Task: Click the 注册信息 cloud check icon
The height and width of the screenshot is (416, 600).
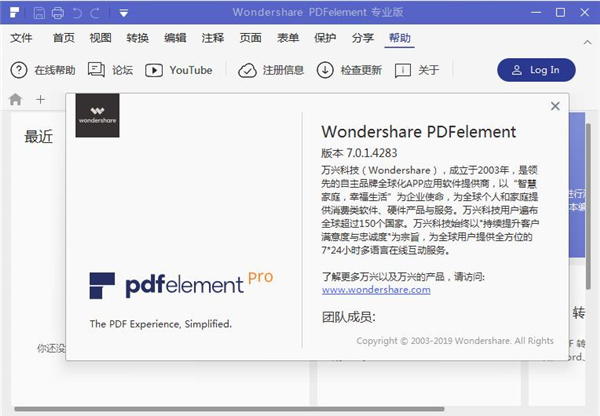Action: point(247,70)
